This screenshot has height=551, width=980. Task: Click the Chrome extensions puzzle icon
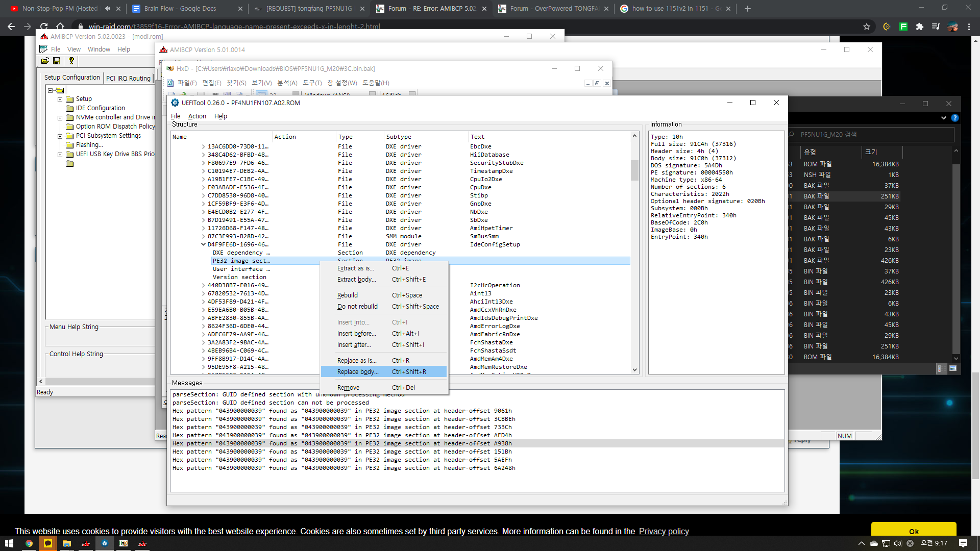[x=919, y=27]
